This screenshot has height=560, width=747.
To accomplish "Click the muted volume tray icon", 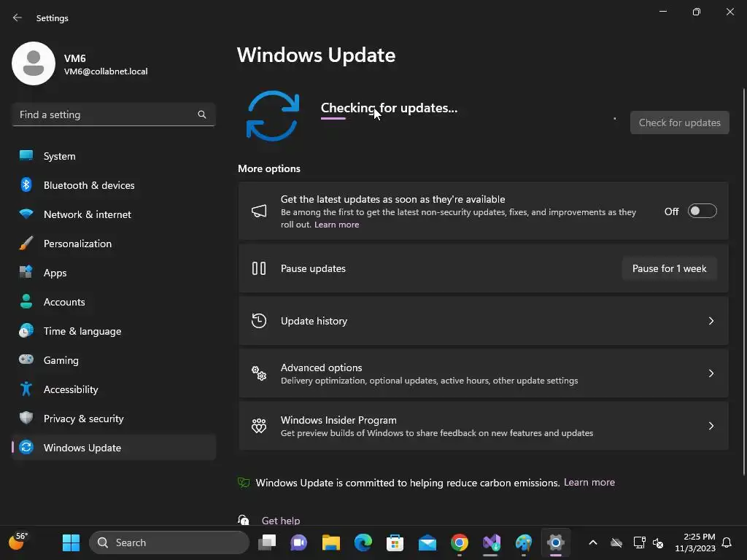I will (x=658, y=542).
